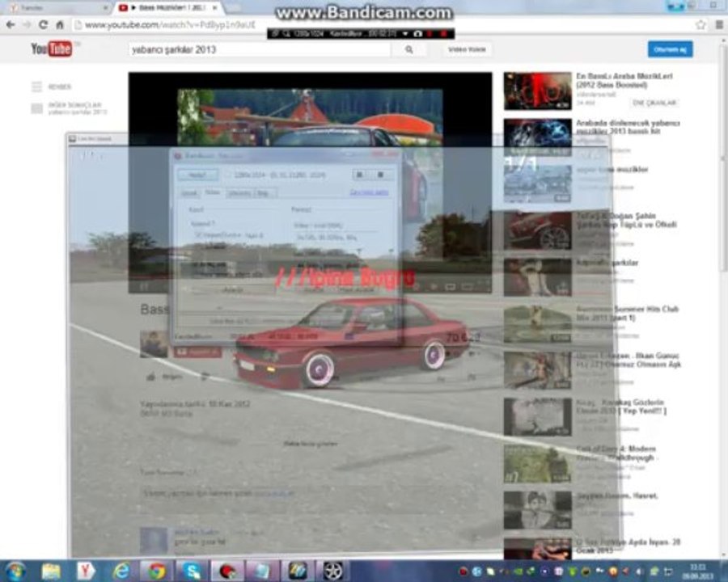Open Internet Explorer from the taskbar
The width and height of the screenshot is (728, 582).
point(121,571)
